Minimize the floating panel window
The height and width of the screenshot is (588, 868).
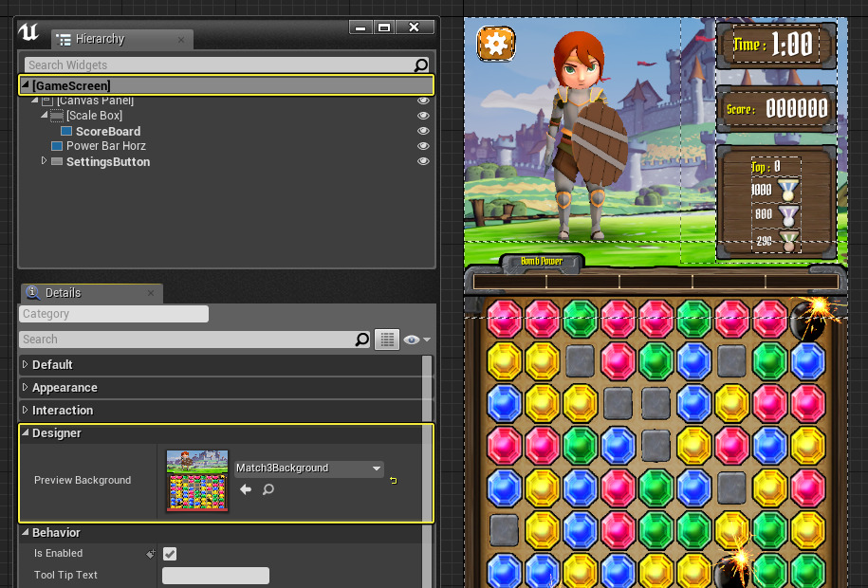(x=360, y=28)
